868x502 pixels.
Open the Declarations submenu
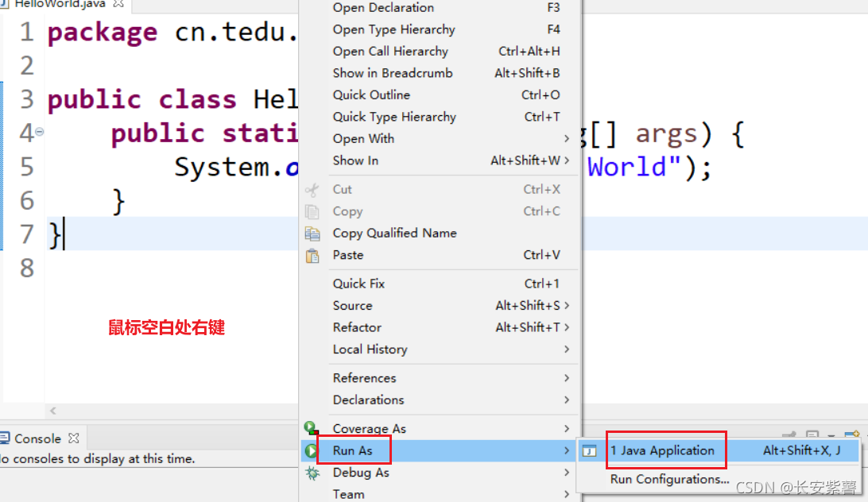[x=440, y=400]
